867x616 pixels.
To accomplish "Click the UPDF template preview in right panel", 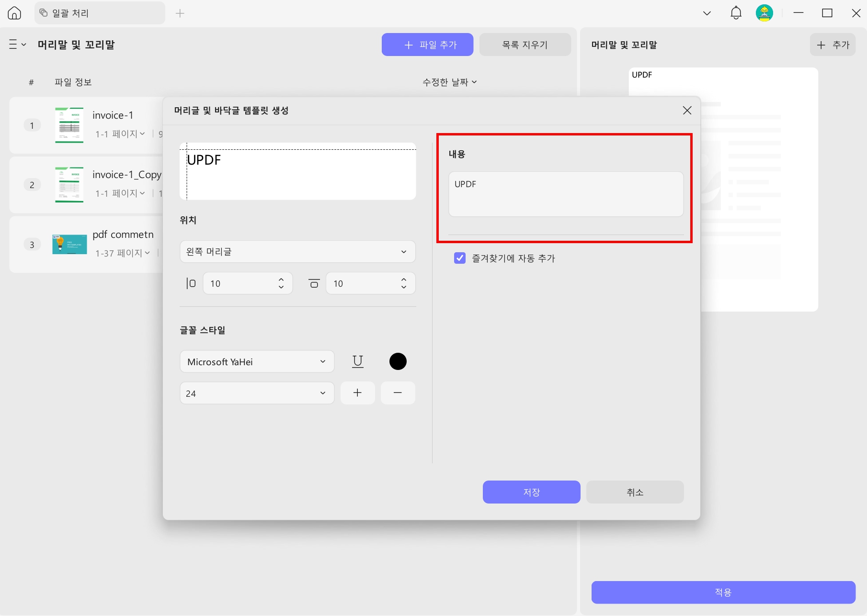I will click(723, 190).
